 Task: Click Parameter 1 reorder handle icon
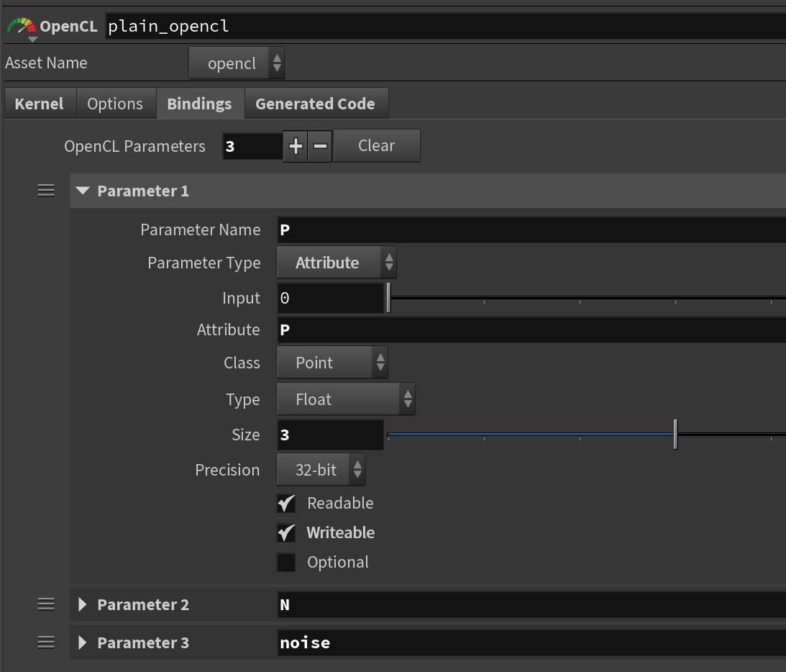click(x=46, y=191)
